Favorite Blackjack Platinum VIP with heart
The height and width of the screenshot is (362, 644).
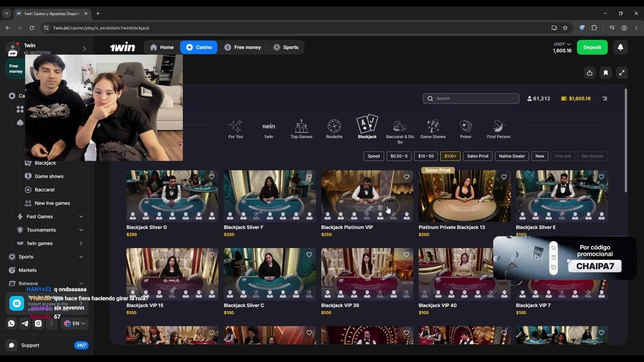[x=407, y=177]
